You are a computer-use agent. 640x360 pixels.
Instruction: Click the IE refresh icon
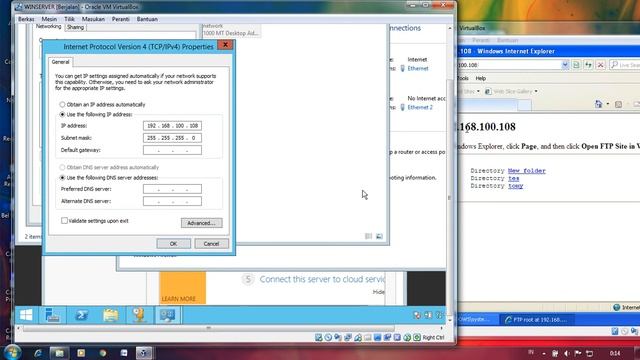point(588,64)
